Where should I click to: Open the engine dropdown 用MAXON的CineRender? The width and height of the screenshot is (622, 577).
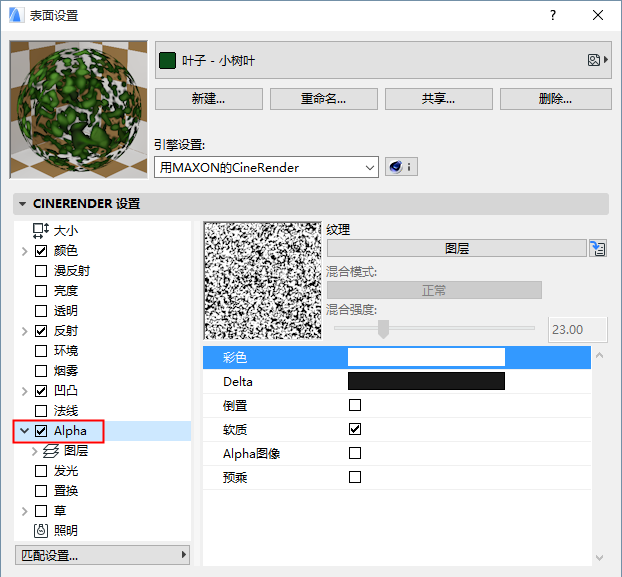click(x=266, y=167)
